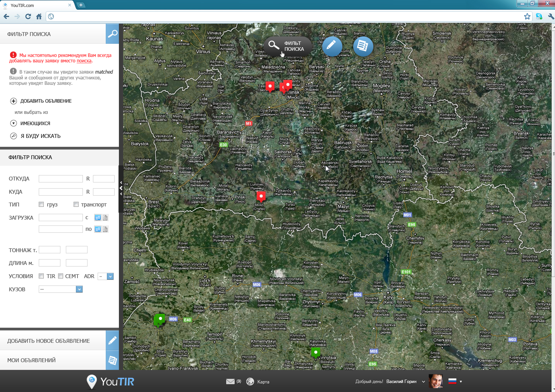
Task: Click ДОБАВИТЬ ОБЪЯВЛЕНИЕ button
Action: 46,101
